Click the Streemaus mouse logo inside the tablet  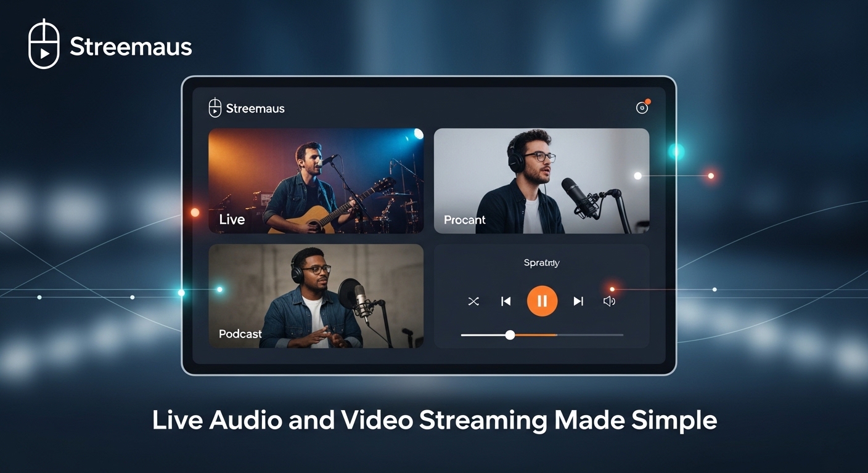(x=215, y=108)
